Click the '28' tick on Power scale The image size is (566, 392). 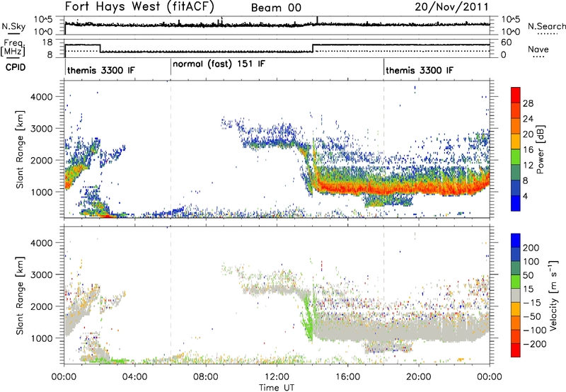click(528, 103)
